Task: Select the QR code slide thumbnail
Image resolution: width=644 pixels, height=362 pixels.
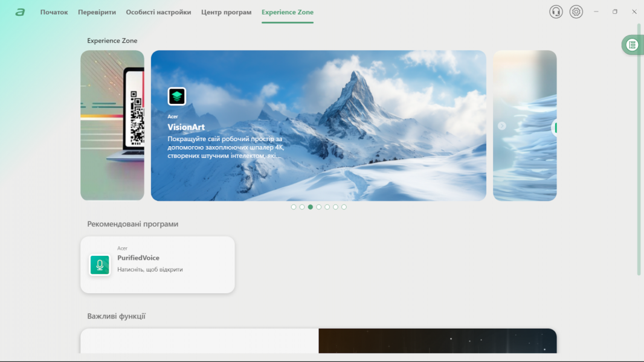Action: [112, 125]
